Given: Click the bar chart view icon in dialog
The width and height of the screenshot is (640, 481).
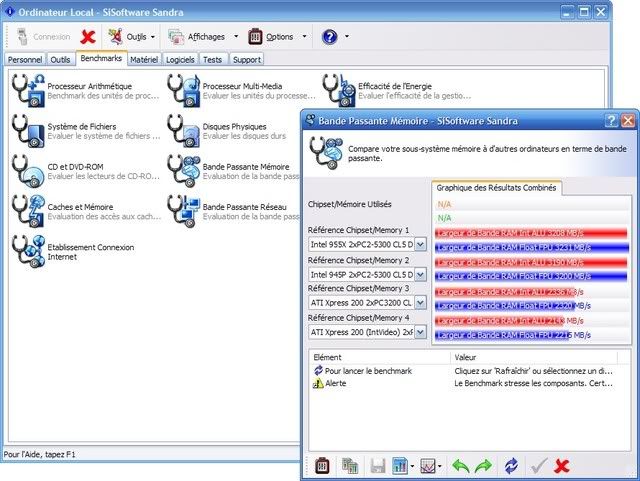Looking at the screenshot, I should coord(400,465).
